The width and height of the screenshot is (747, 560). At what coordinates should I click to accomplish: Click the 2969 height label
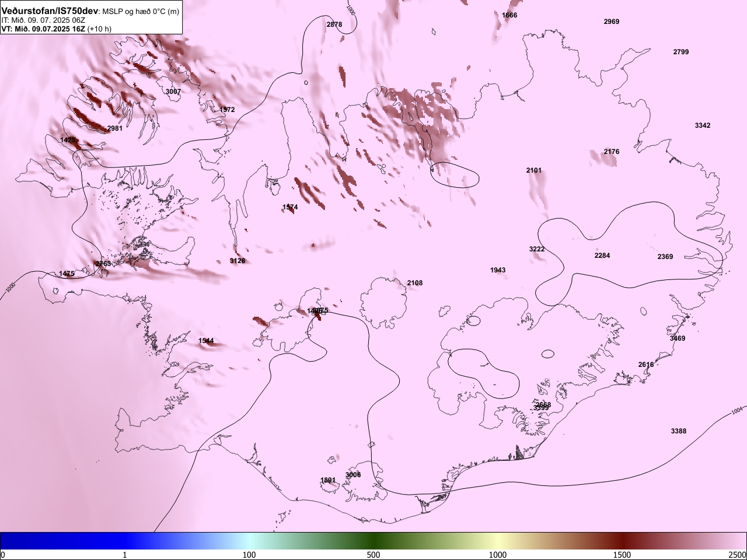[x=612, y=22]
